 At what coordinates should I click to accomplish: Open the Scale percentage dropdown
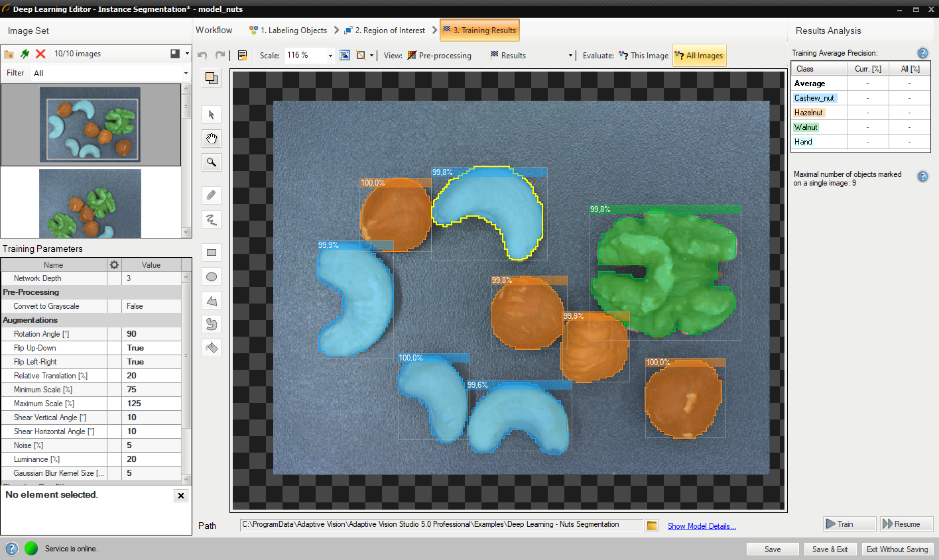pos(330,56)
